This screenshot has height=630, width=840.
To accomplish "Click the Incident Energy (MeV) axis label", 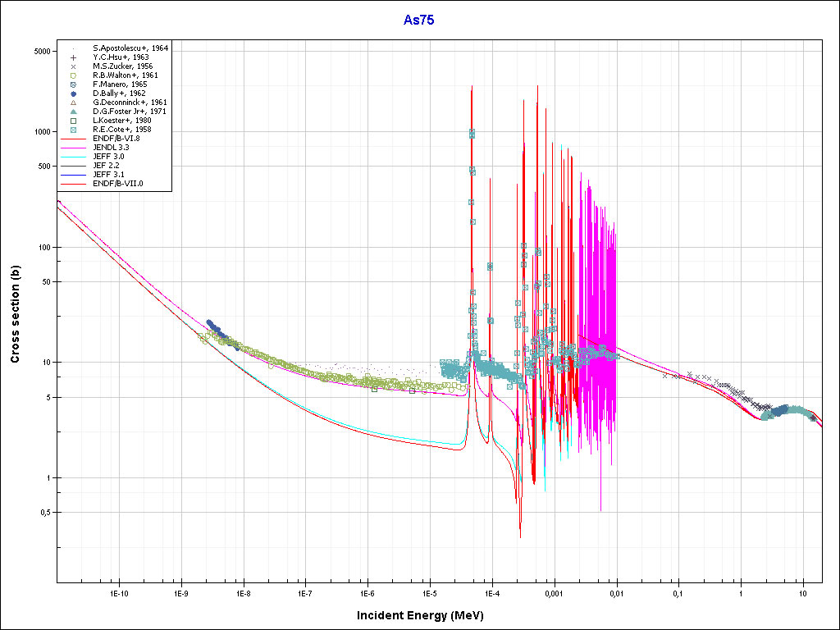I will coord(418,615).
